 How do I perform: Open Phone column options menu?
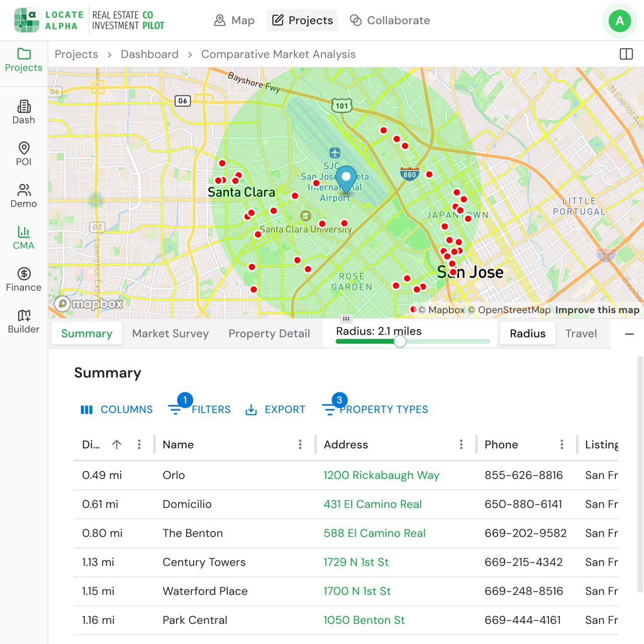(562, 444)
